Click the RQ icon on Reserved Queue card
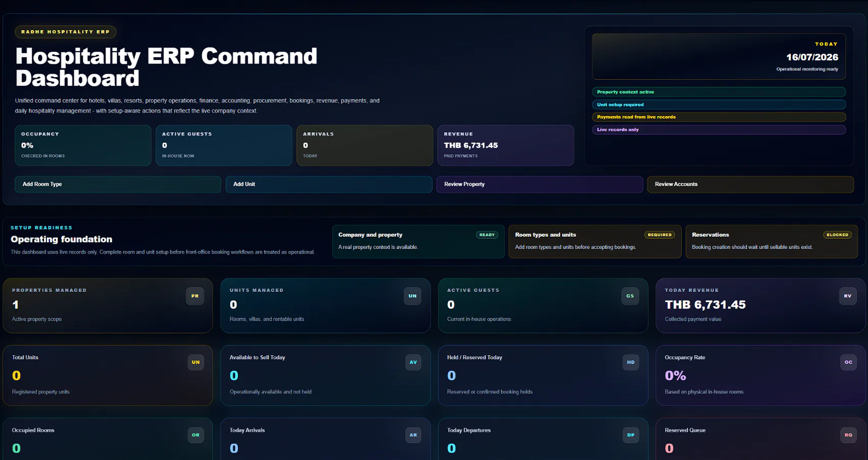This screenshot has width=868, height=460. click(x=848, y=435)
